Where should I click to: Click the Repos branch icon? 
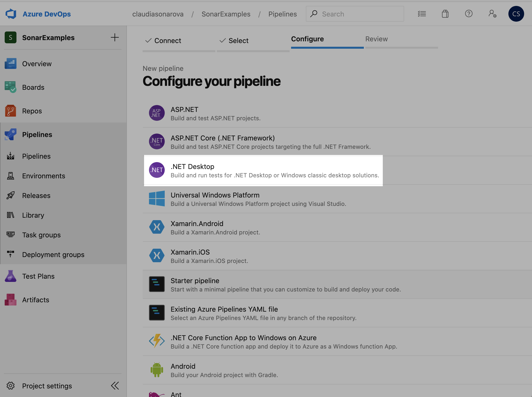click(11, 111)
